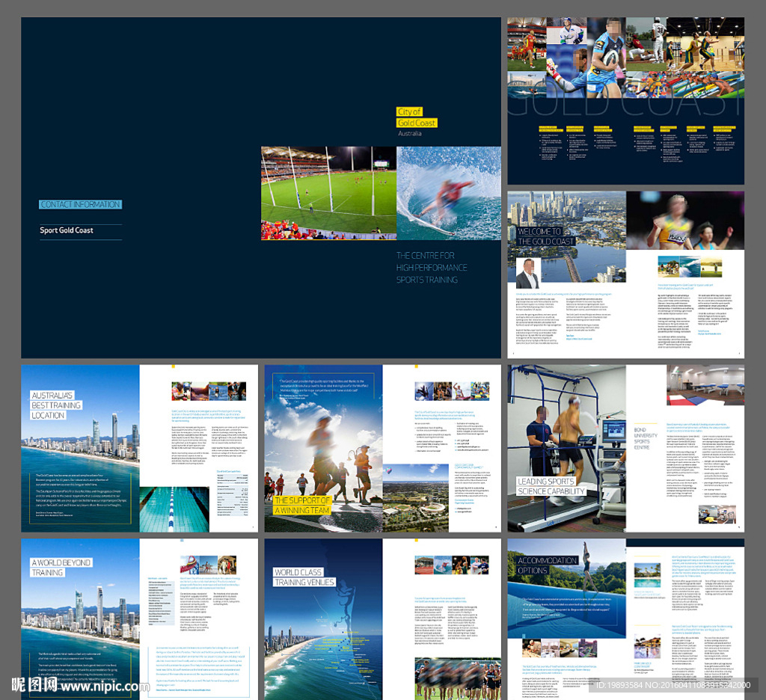Click the Accommodation Options heading
The height and width of the screenshot is (700, 766).
coord(548,565)
